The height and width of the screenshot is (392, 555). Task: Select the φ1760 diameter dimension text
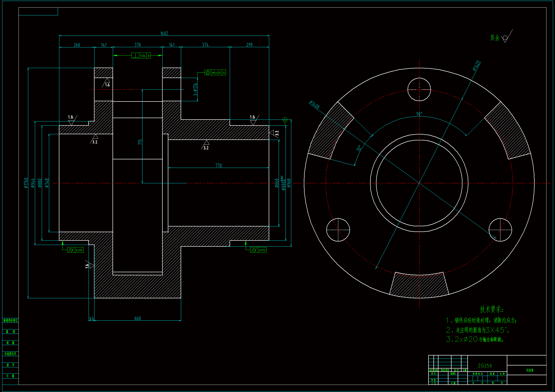(26, 183)
